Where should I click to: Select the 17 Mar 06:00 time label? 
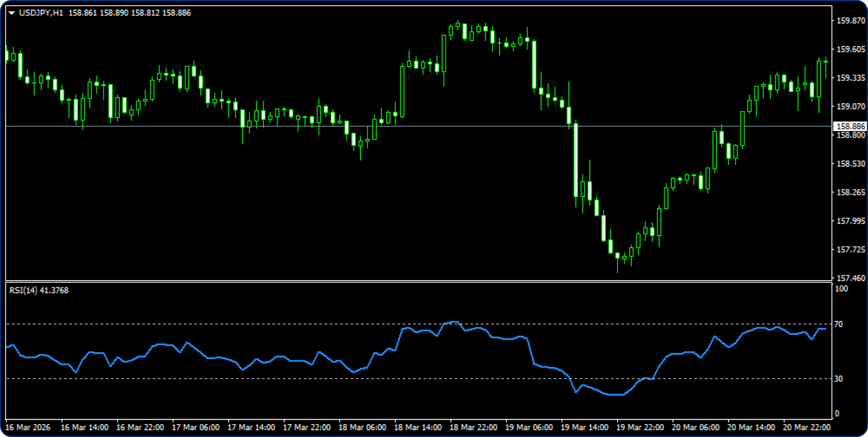click(196, 427)
